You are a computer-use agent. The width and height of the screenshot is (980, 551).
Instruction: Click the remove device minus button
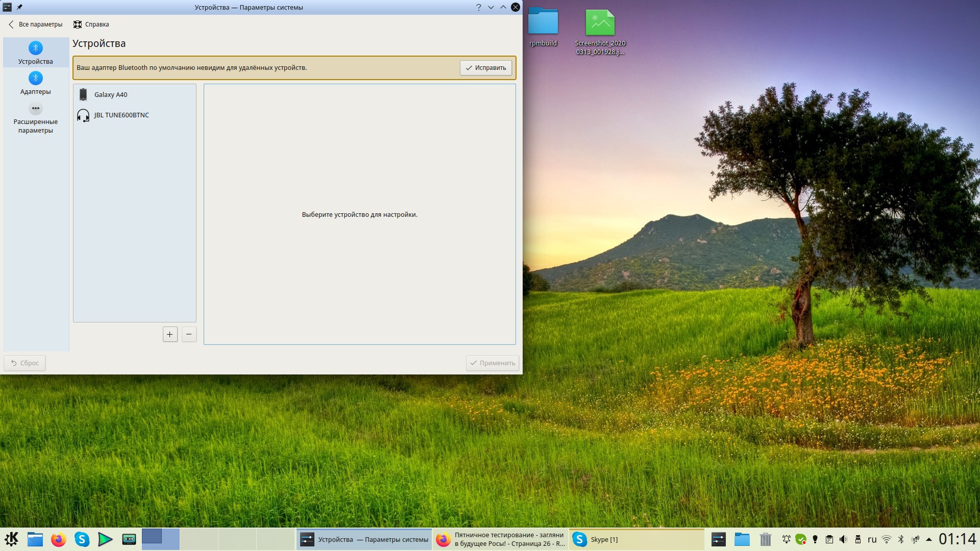pos(189,334)
